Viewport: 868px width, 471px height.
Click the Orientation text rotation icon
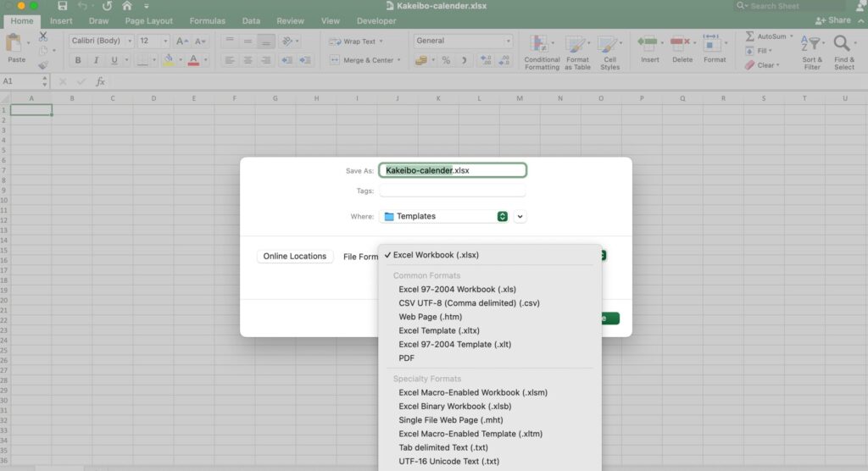287,41
